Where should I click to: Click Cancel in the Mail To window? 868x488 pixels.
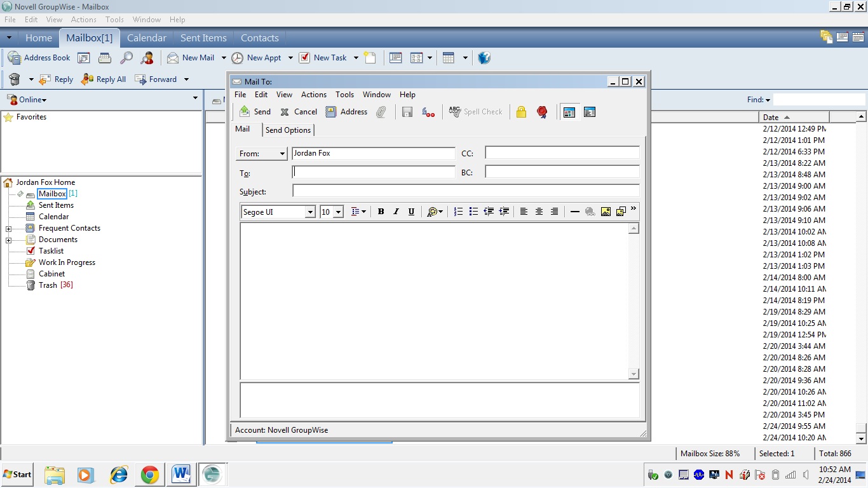coord(299,112)
